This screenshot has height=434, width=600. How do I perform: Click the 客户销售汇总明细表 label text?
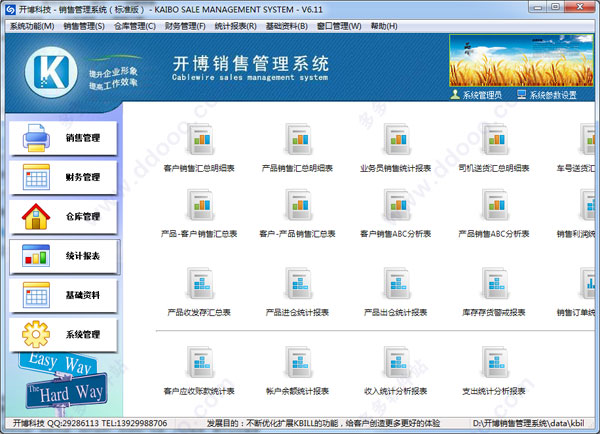[199, 168]
